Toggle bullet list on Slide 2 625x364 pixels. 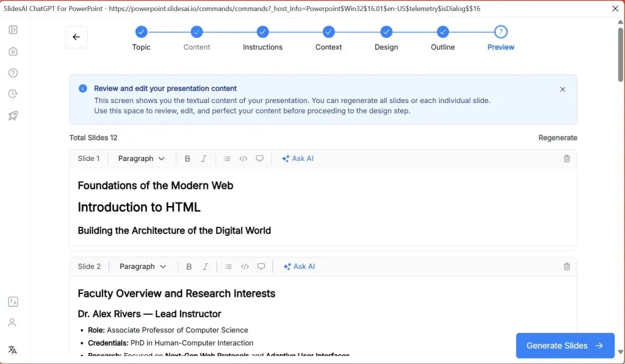[x=228, y=266]
